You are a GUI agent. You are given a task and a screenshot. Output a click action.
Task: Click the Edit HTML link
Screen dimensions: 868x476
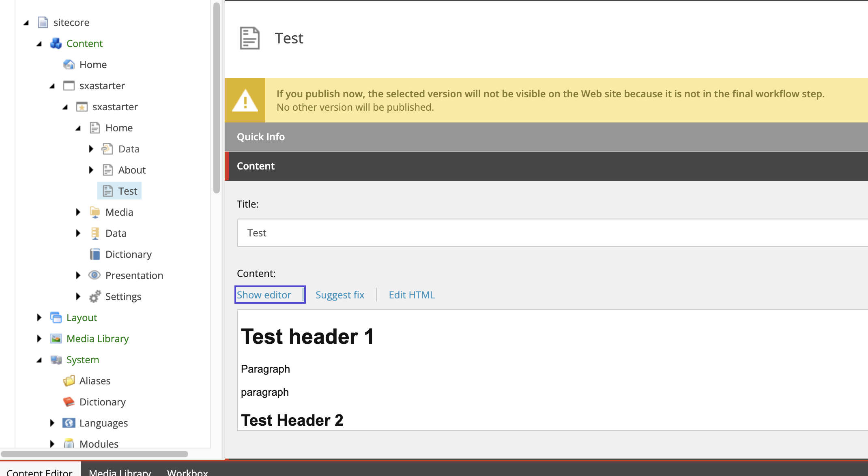tap(411, 294)
